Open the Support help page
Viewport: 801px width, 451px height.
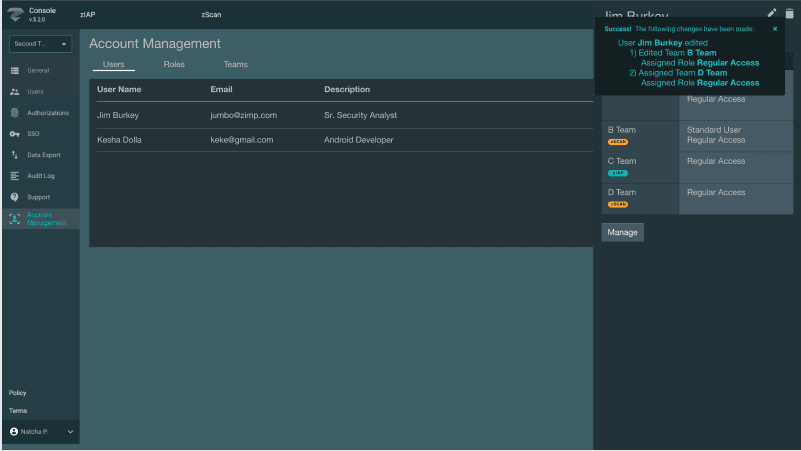point(38,197)
